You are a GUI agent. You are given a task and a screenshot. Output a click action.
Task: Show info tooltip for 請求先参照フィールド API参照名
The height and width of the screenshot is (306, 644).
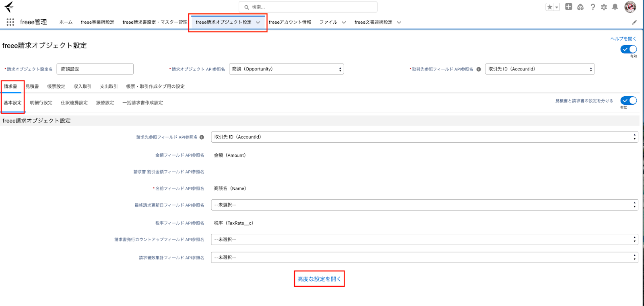[202, 137]
